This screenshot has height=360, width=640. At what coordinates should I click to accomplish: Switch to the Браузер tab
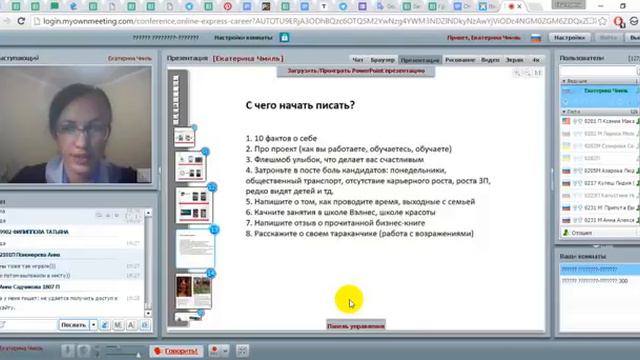[x=382, y=60]
